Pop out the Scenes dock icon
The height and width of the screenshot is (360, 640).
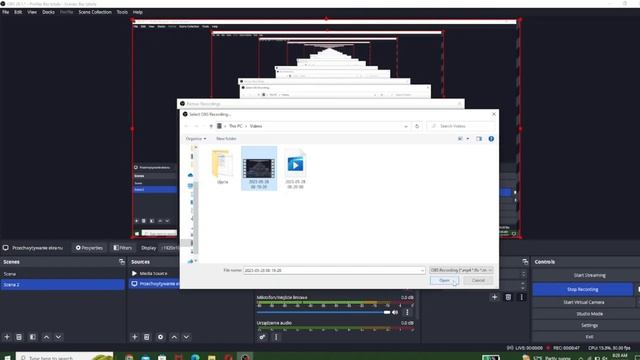point(122,262)
